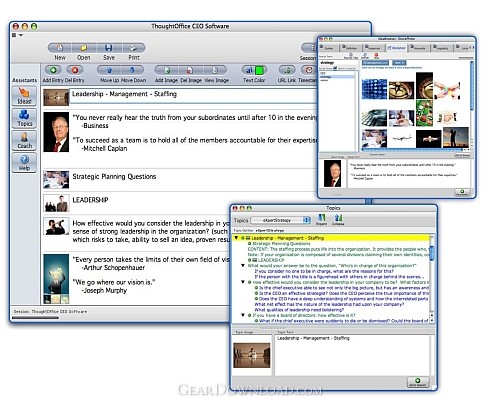Click the Collapse icon in Topics window
The image size is (500, 398).
pos(338,219)
